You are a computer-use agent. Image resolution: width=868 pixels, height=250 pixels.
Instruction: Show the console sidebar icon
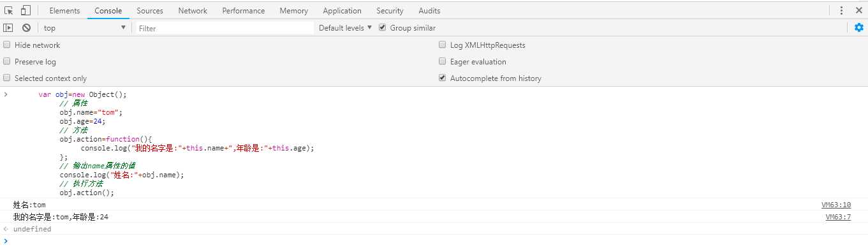(x=8, y=27)
